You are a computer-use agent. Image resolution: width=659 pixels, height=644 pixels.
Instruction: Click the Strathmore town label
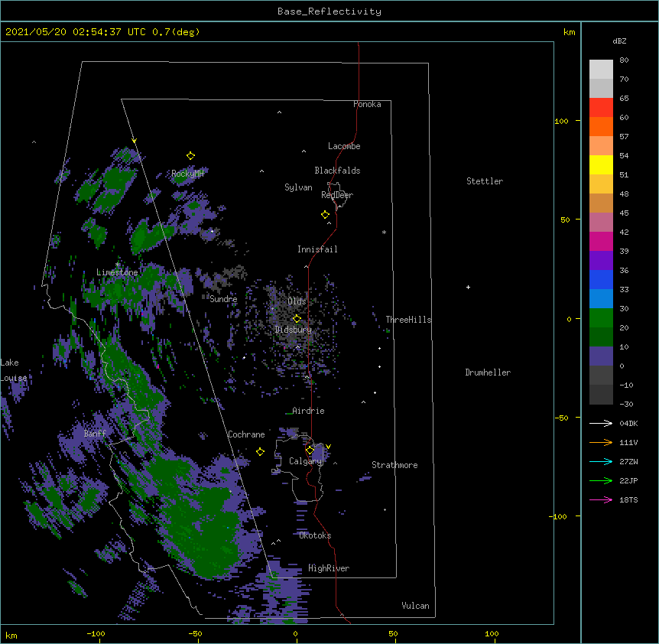coord(394,465)
